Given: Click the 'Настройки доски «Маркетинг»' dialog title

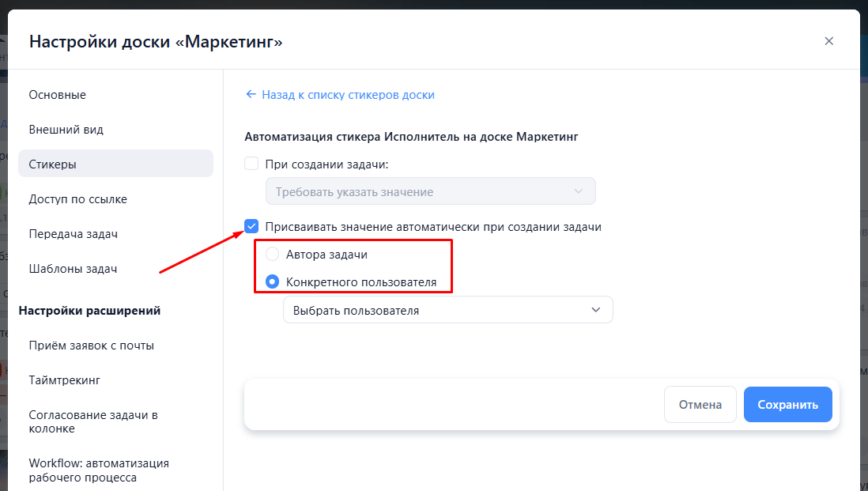Looking at the screenshot, I should pyautogui.click(x=156, y=42).
